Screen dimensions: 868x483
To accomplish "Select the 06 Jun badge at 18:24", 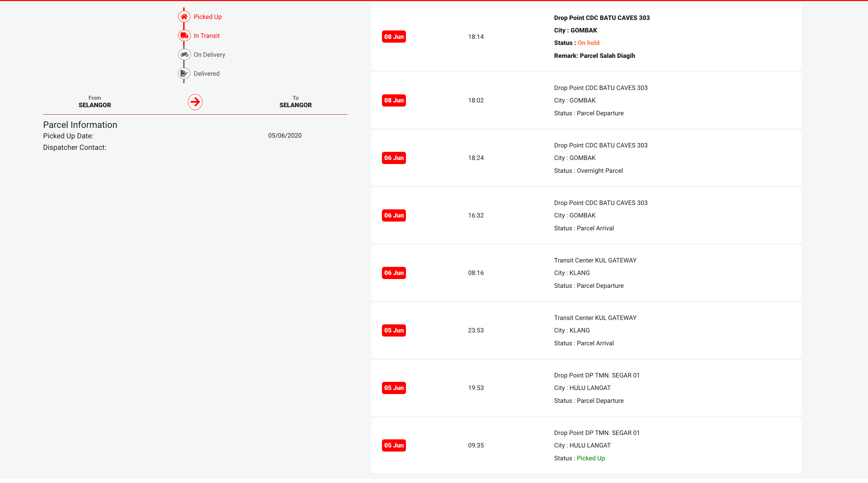I will 394,158.
